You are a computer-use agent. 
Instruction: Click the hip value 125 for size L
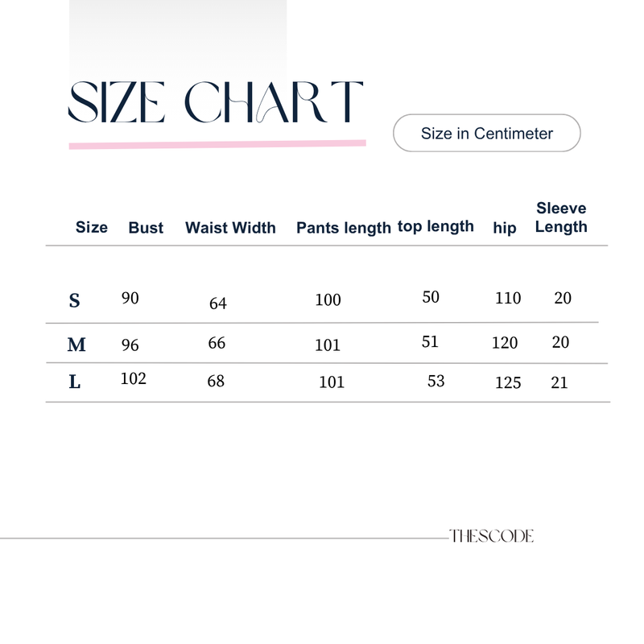point(508,383)
